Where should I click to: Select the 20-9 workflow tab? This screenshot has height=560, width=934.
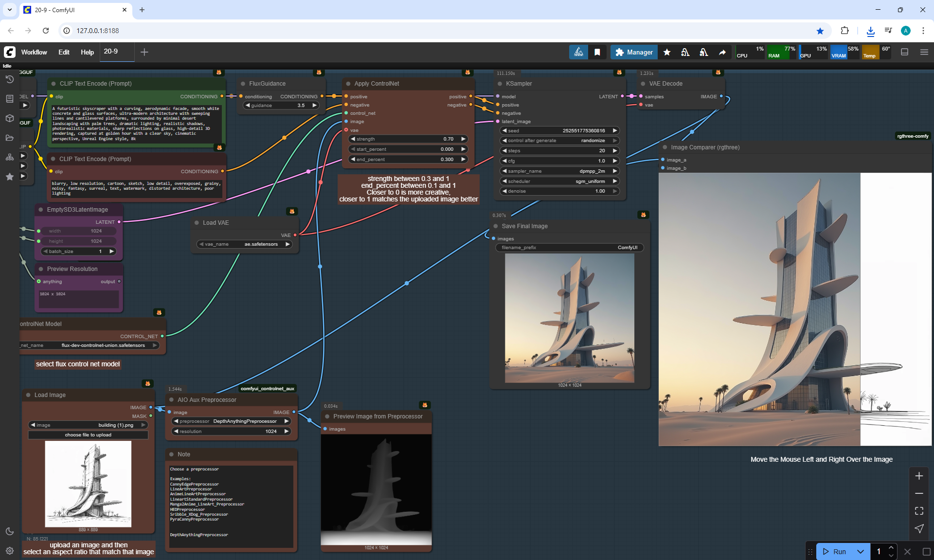pyautogui.click(x=111, y=52)
